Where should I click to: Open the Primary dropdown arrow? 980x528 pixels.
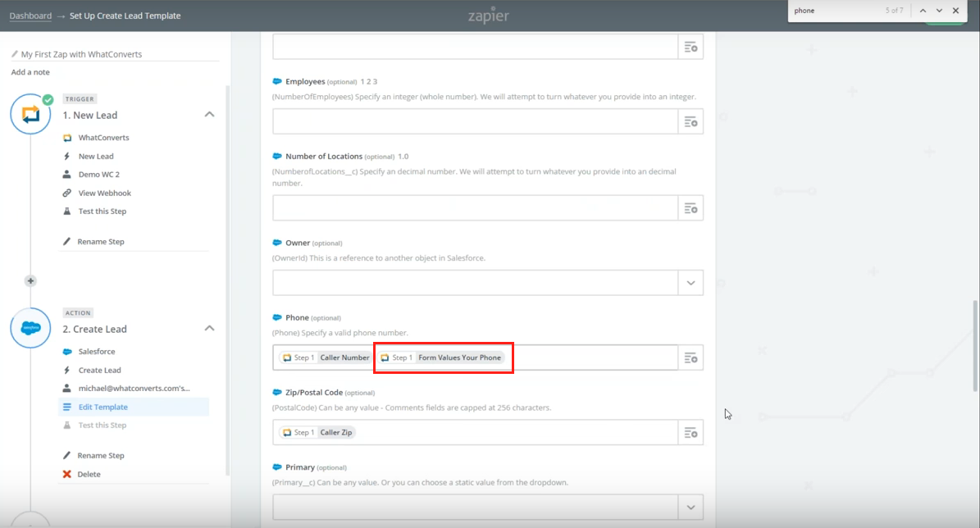coord(691,508)
